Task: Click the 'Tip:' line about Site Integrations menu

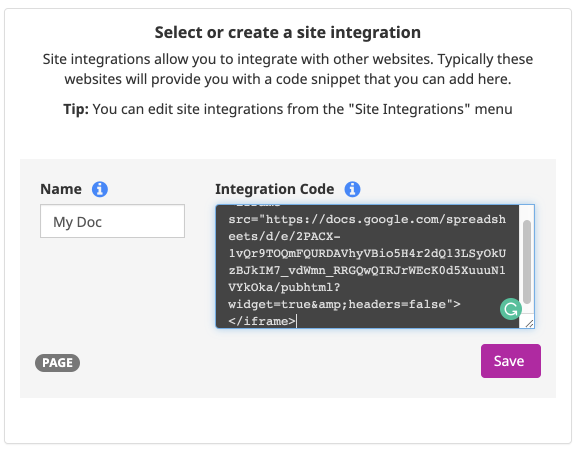Action: [x=288, y=109]
